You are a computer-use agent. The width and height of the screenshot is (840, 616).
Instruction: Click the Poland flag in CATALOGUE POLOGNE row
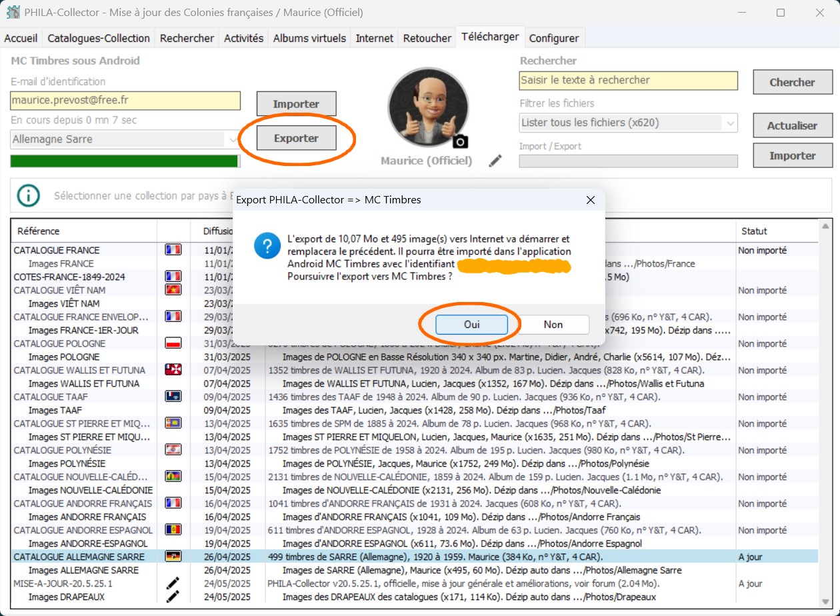tap(173, 343)
